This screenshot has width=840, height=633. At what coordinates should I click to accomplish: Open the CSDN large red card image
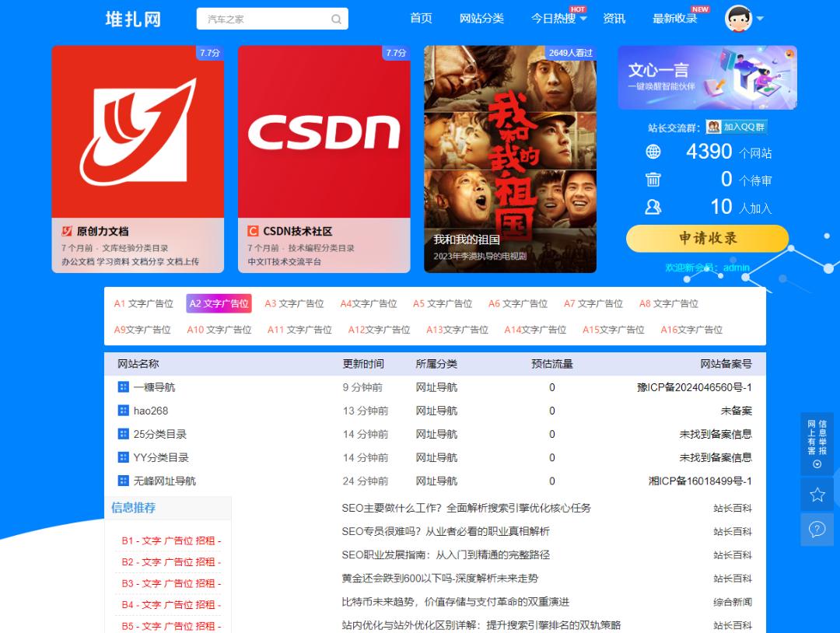click(x=324, y=131)
